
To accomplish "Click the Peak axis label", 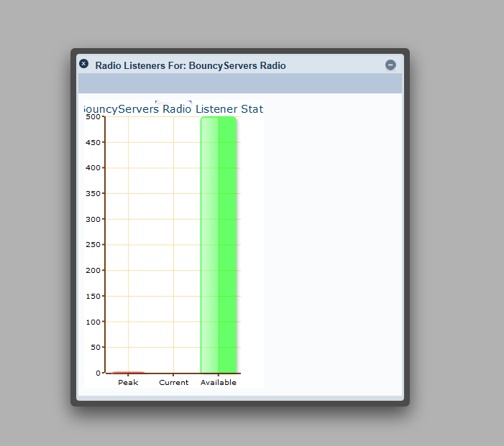I will [128, 382].
